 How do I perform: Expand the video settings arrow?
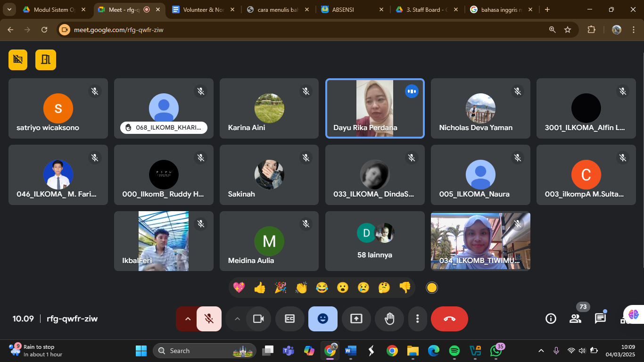click(238, 319)
